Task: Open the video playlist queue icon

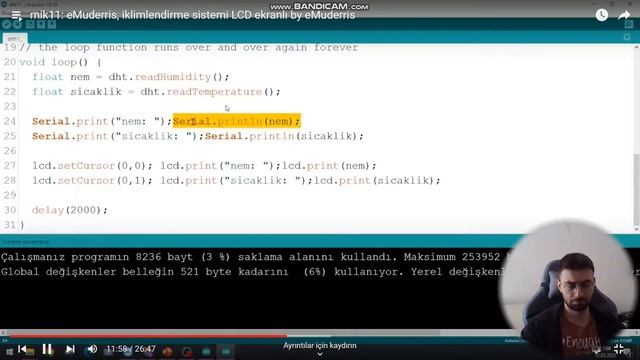Action: (x=16, y=16)
